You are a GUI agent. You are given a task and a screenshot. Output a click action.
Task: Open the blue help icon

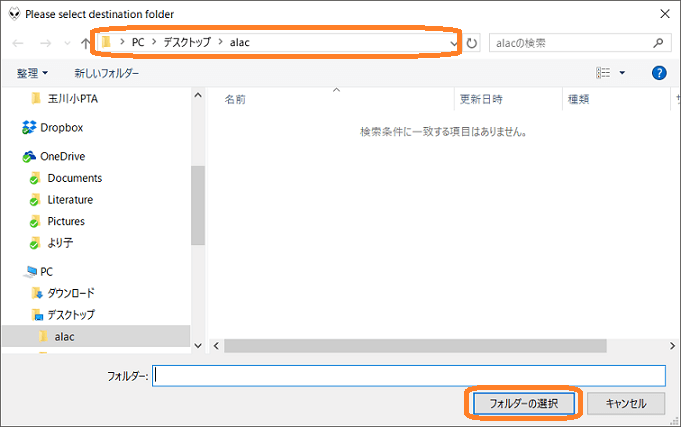659,73
